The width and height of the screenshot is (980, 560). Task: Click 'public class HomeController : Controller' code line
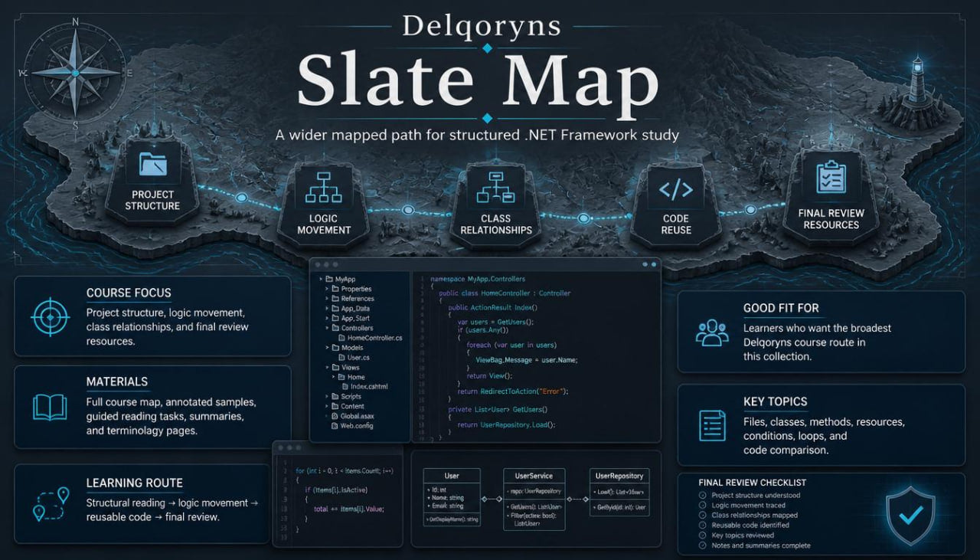505,293
